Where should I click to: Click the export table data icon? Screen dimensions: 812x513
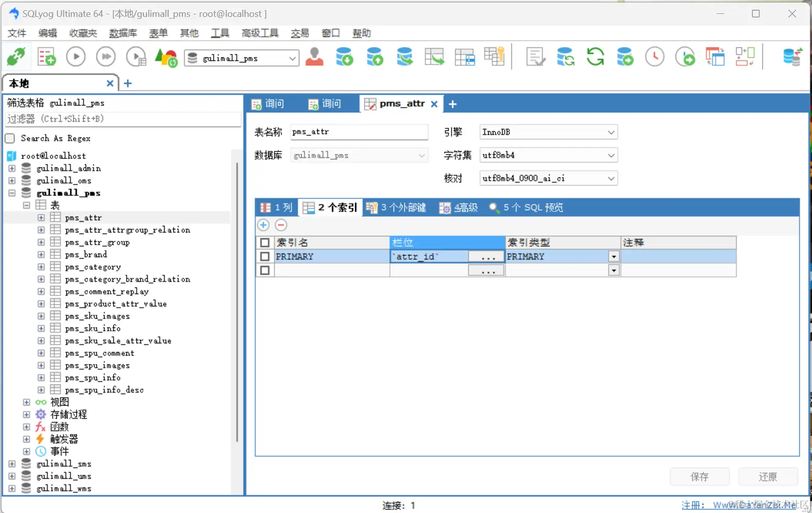(434, 56)
